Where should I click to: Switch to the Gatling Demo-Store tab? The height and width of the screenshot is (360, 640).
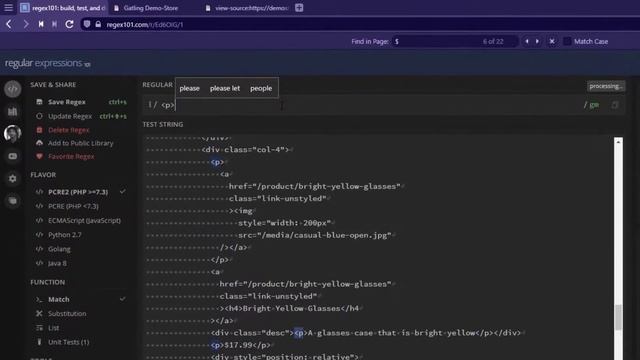pos(150,8)
